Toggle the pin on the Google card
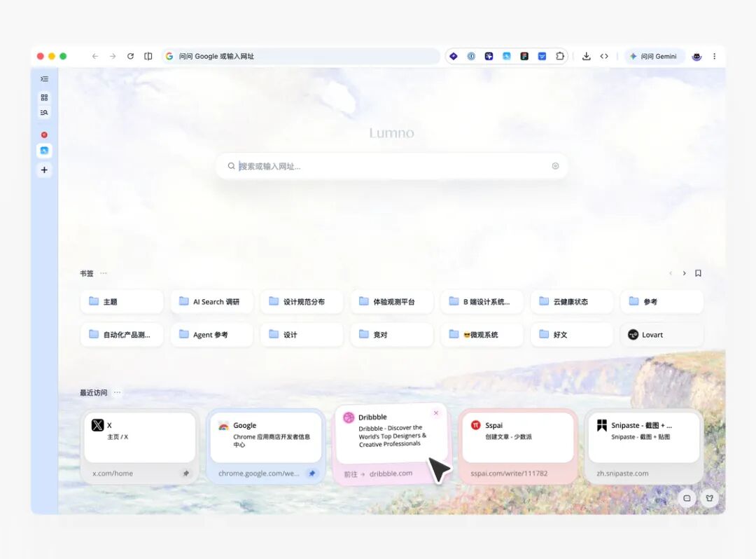Viewport: 756px width, 559px height. click(312, 473)
